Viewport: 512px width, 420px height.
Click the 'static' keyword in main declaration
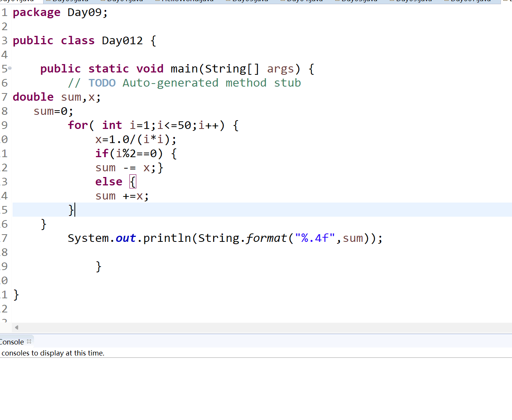tap(109, 69)
